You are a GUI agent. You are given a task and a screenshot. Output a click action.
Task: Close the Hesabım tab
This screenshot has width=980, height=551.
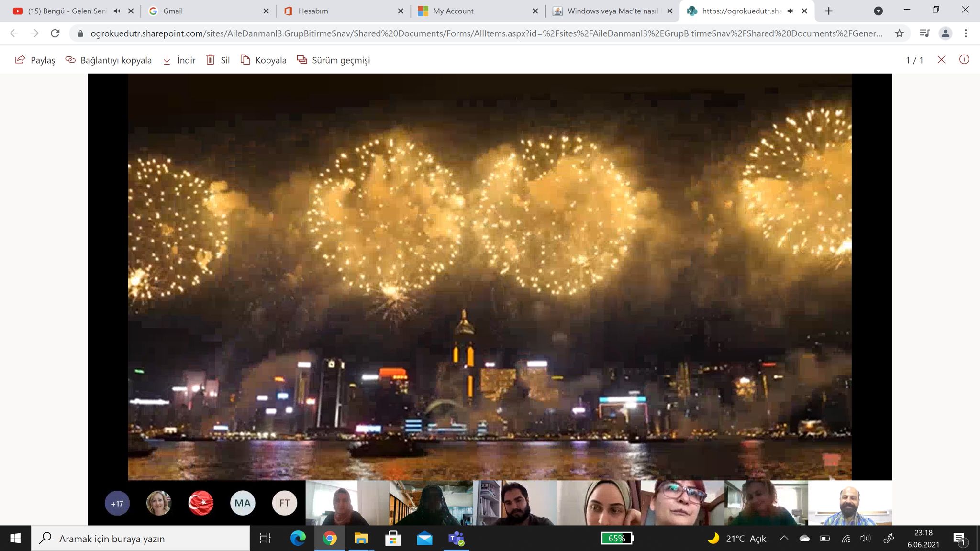tap(401, 11)
